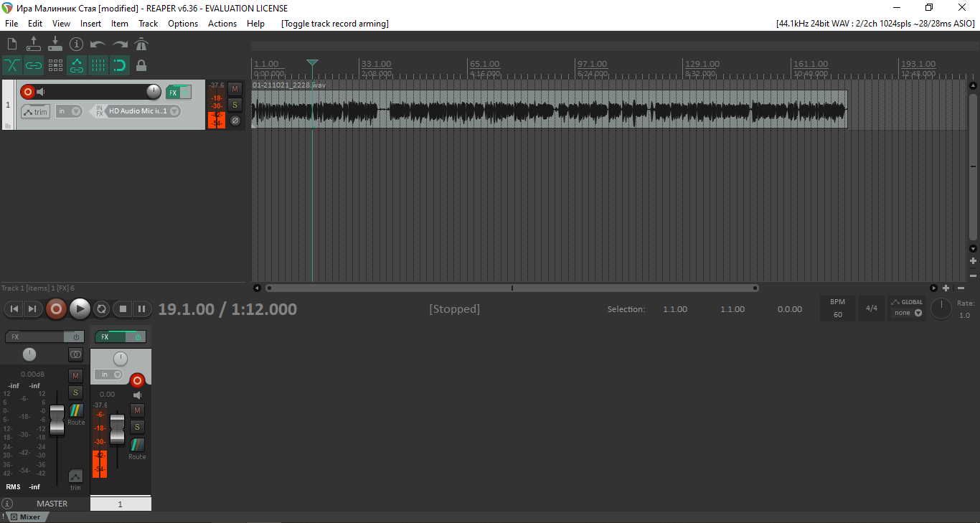Click the master volume fader
This screenshot has width=980, height=523.
[57, 420]
